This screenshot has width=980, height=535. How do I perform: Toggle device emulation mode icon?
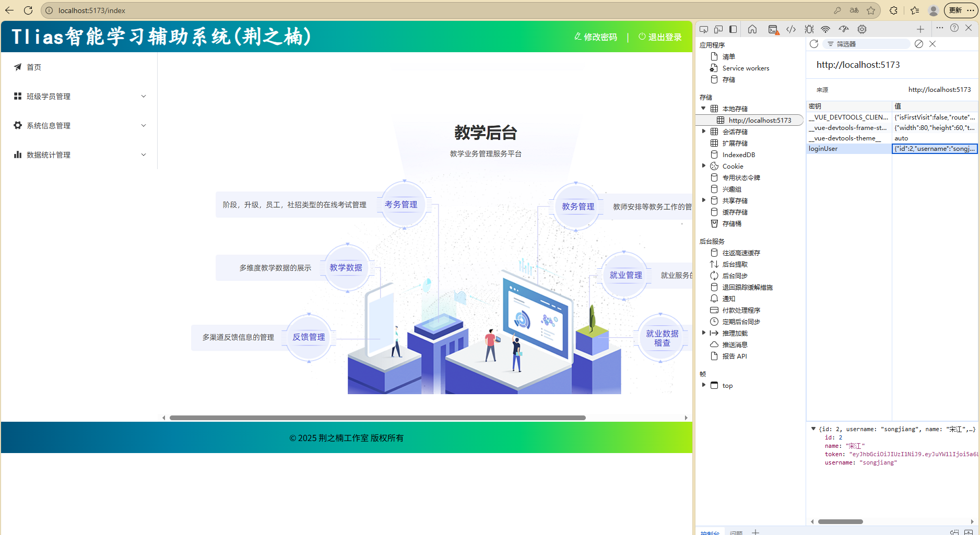coord(718,29)
